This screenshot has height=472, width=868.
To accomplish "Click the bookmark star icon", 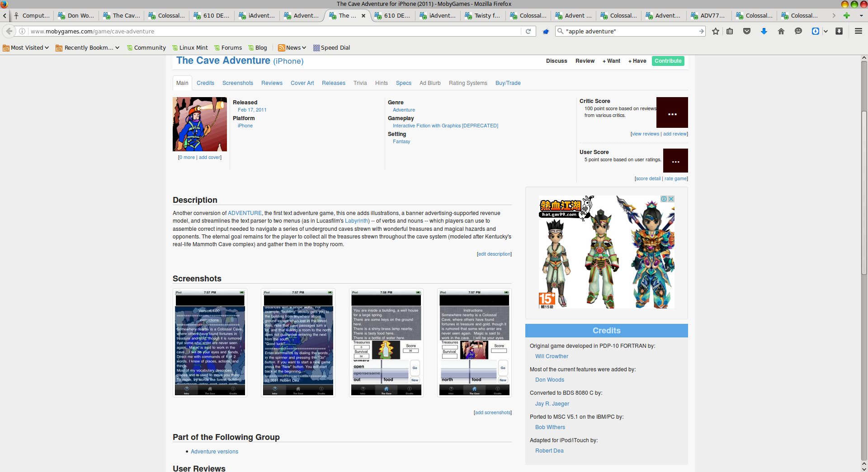I will tap(716, 31).
